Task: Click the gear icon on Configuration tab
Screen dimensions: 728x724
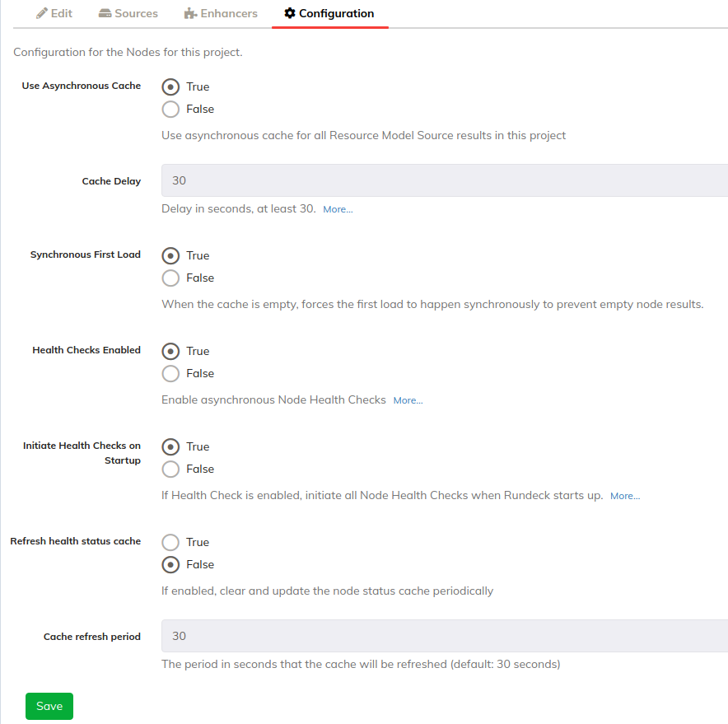Action: click(290, 13)
